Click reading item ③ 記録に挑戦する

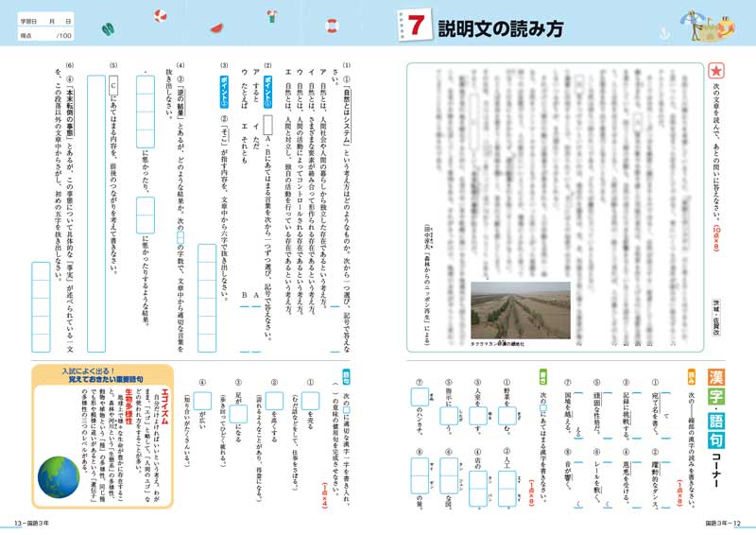(x=626, y=409)
